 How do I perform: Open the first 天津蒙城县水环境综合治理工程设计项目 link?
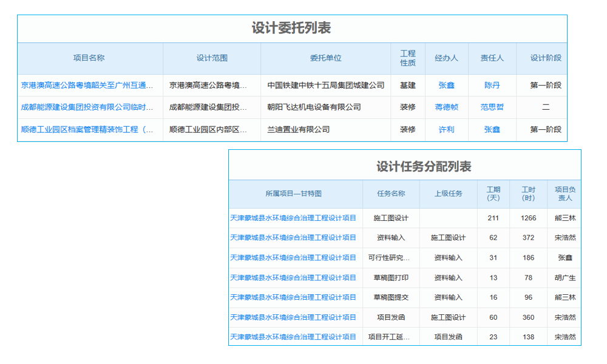coord(294,218)
